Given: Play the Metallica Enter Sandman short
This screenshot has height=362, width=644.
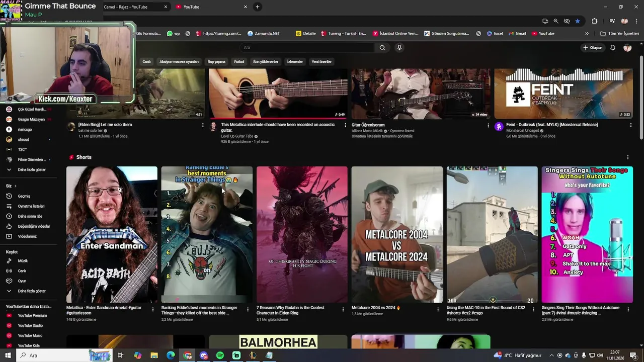Looking at the screenshot, I should (112, 234).
